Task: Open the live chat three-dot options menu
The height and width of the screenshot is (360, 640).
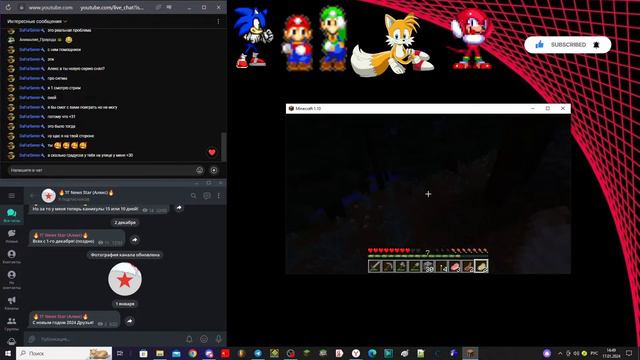Action: point(218,21)
